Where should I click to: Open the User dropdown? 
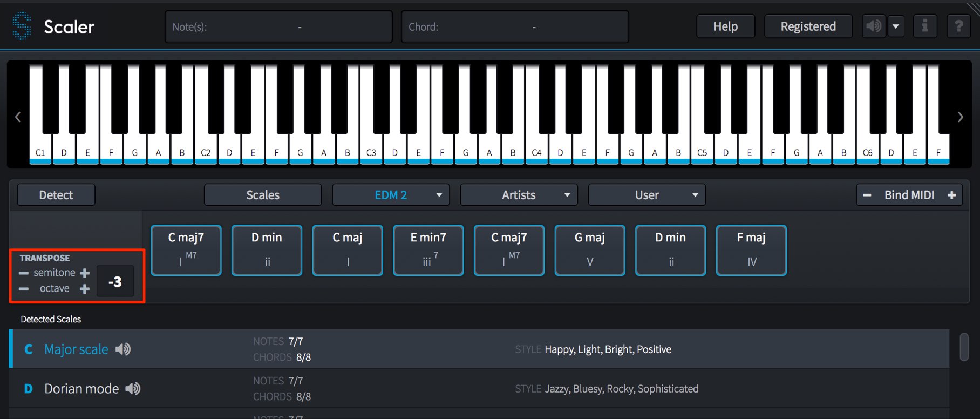tap(646, 195)
